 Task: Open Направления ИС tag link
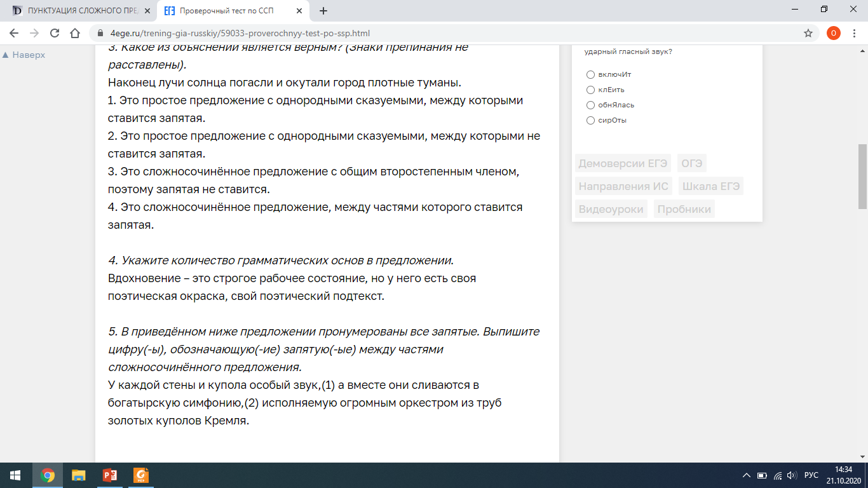coord(623,186)
